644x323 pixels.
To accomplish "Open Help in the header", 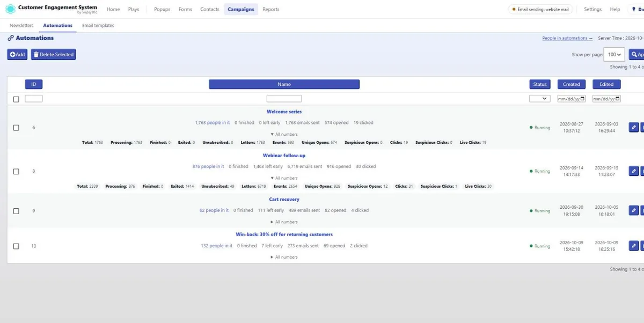I will (x=615, y=9).
